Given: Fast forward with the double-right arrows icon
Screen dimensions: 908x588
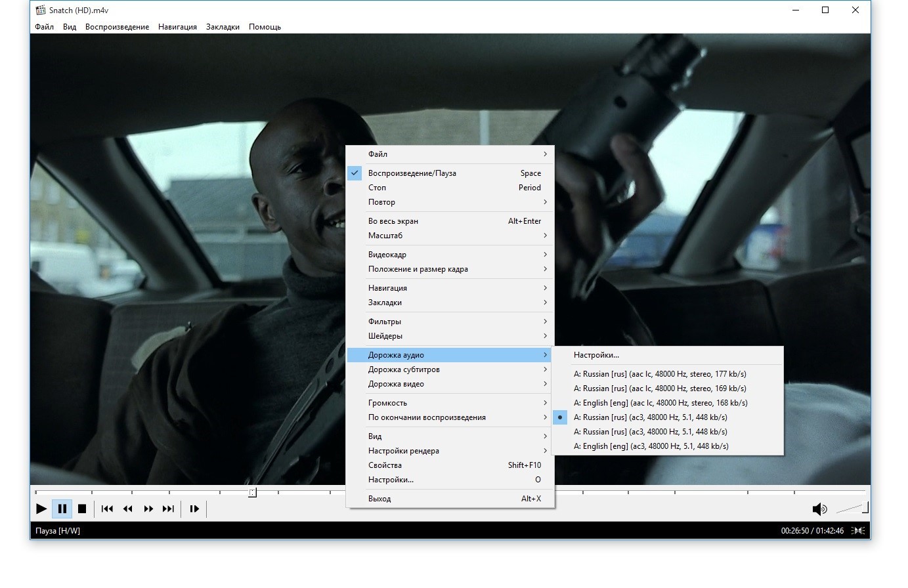Looking at the screenshot, I should point(148,509).
